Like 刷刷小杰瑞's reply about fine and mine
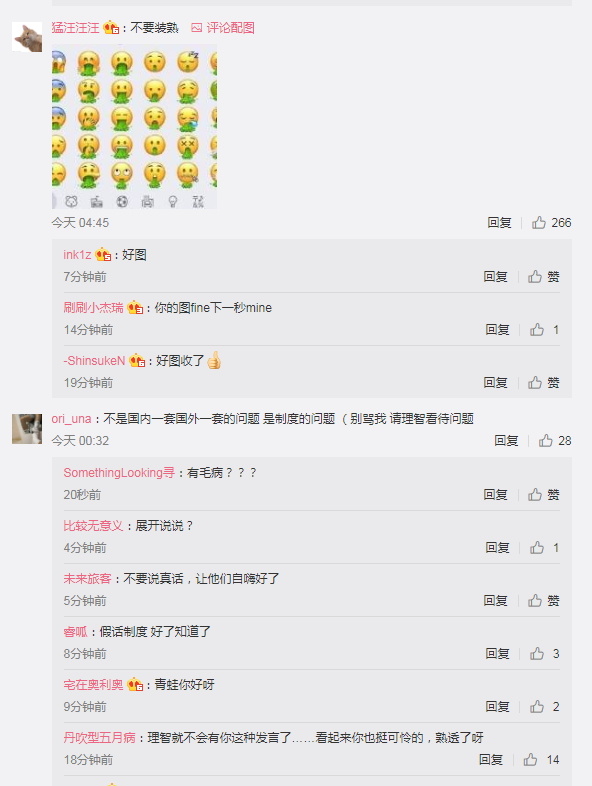This screenshot has width=592, height=786. 544,330
